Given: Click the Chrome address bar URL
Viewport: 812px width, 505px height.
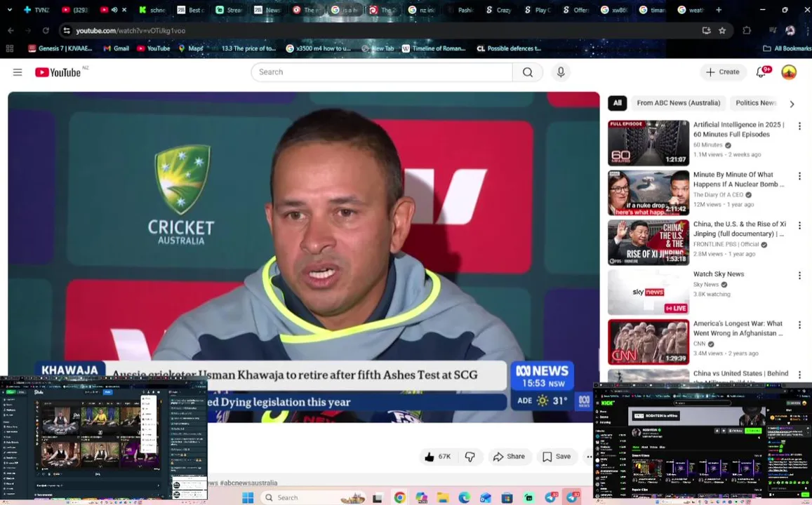Looking at the screenshot, I should coord(131,31).
